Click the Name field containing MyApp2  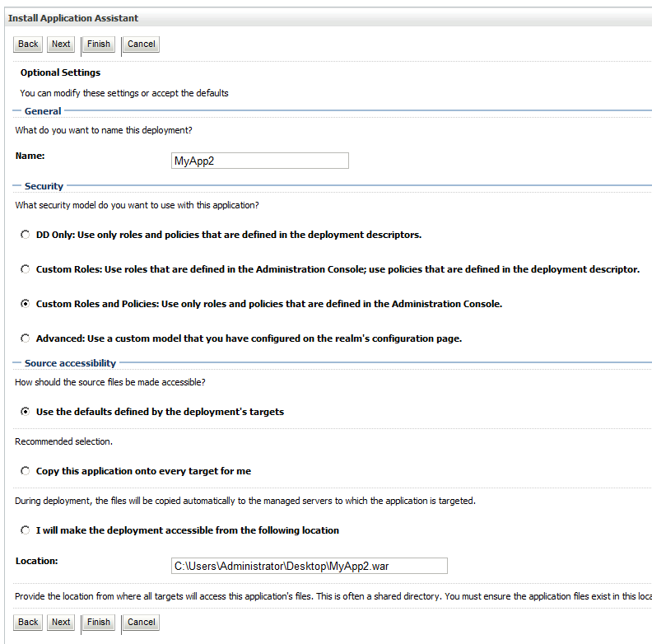[x=260, y=161]
